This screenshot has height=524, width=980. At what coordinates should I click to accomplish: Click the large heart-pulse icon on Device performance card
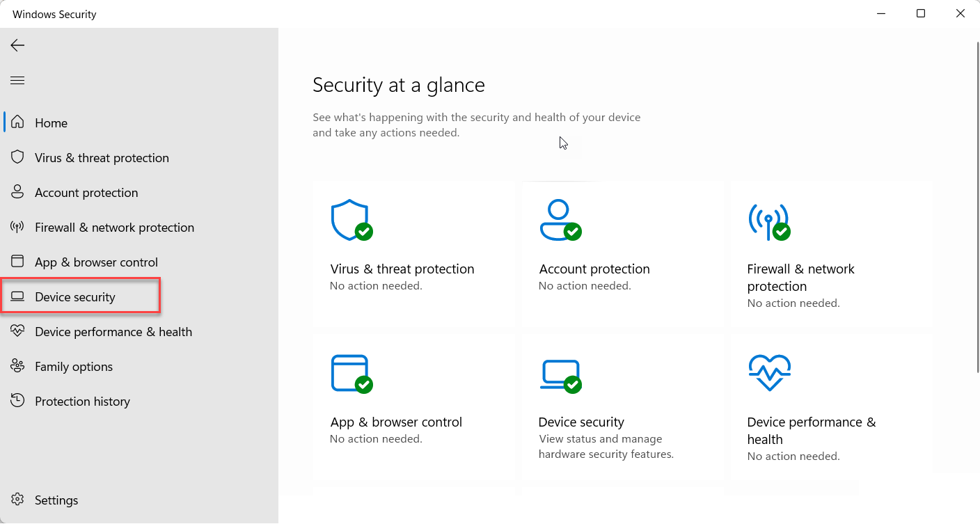[769, 373]
